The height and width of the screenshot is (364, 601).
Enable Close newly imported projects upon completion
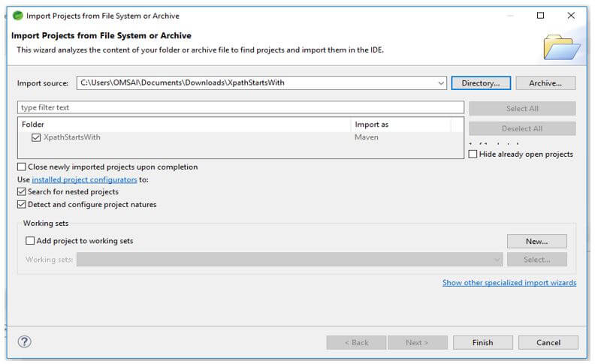tap(22, 167)
